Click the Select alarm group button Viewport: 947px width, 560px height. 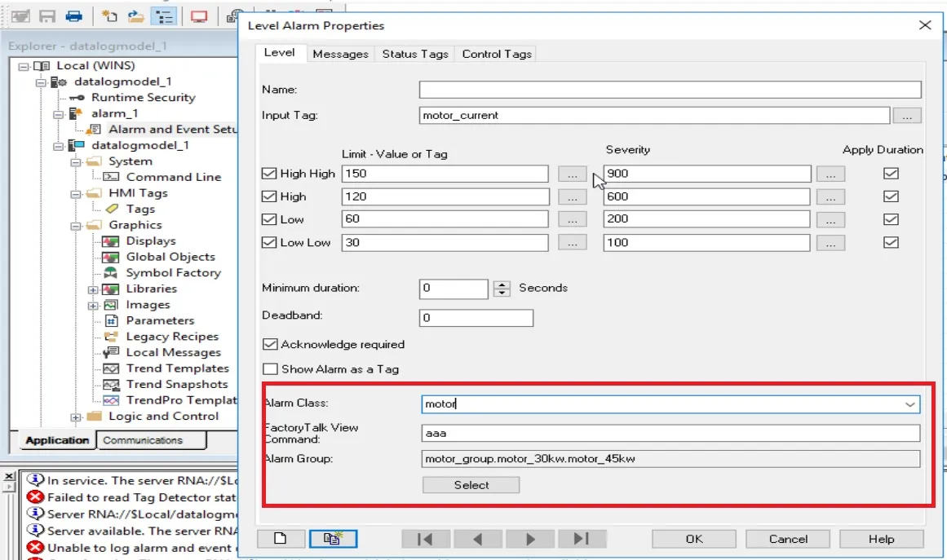click(x=471, y=484)
